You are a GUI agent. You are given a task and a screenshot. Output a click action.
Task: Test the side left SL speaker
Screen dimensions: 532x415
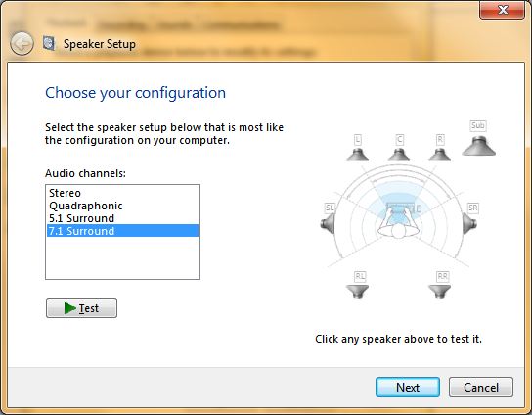tap(328, 224)
